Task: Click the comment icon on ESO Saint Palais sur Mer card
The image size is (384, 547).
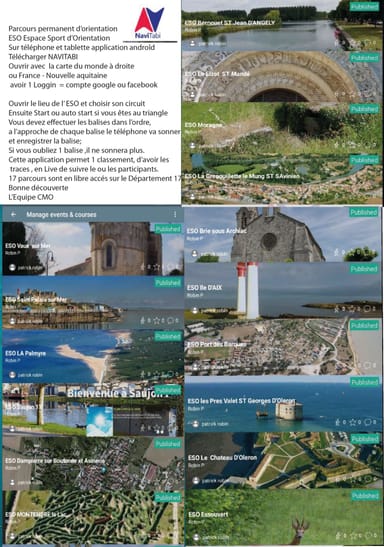Action: (x=170, y=320)
